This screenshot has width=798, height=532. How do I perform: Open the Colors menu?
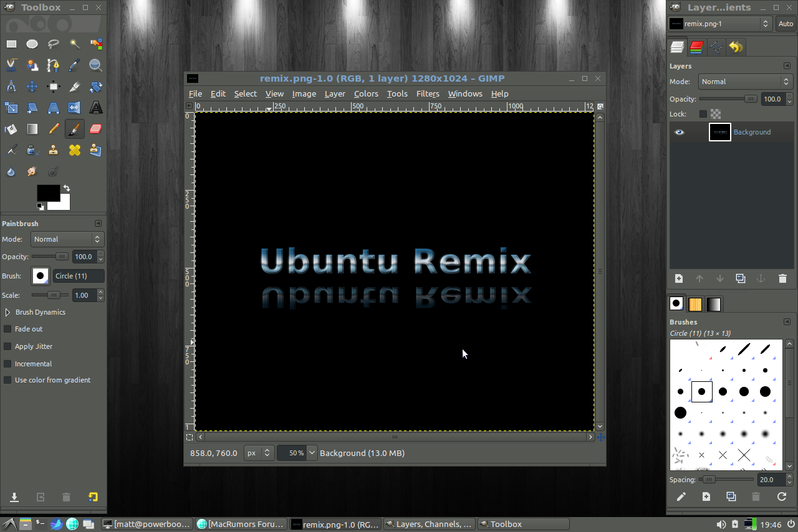pyautogui.click(x=366, y=93)
